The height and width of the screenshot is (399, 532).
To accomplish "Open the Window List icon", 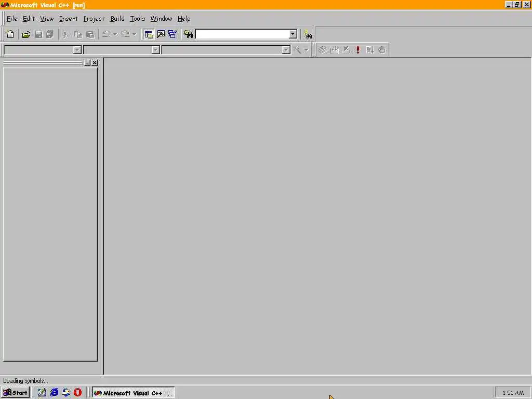I will [172, 34].
